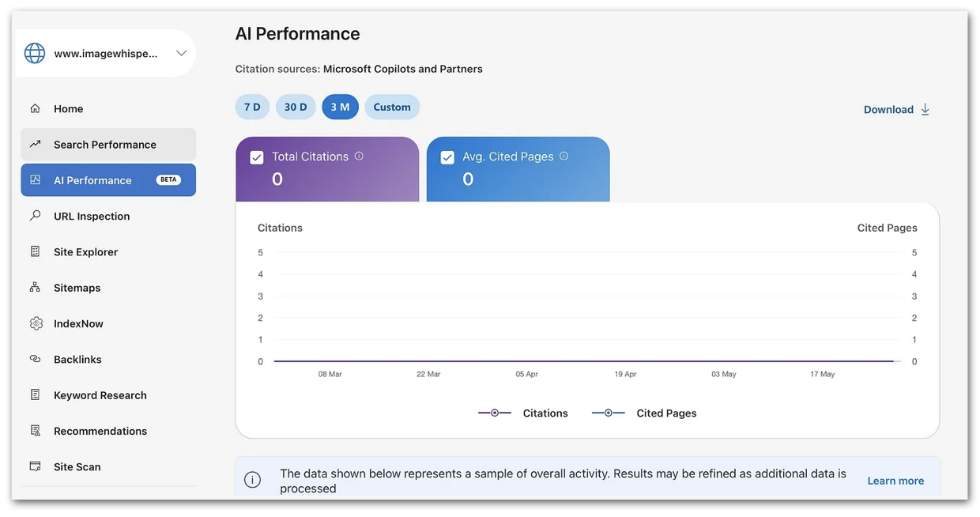Screen dimensions: 980x517
Task: Open the Custom date range picker
Action: click(392, 107)
